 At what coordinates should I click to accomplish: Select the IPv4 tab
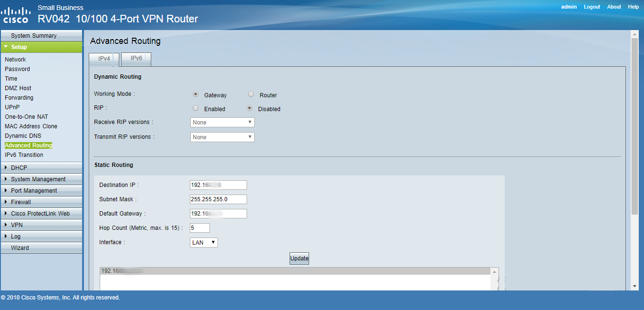tap(104, 59)
